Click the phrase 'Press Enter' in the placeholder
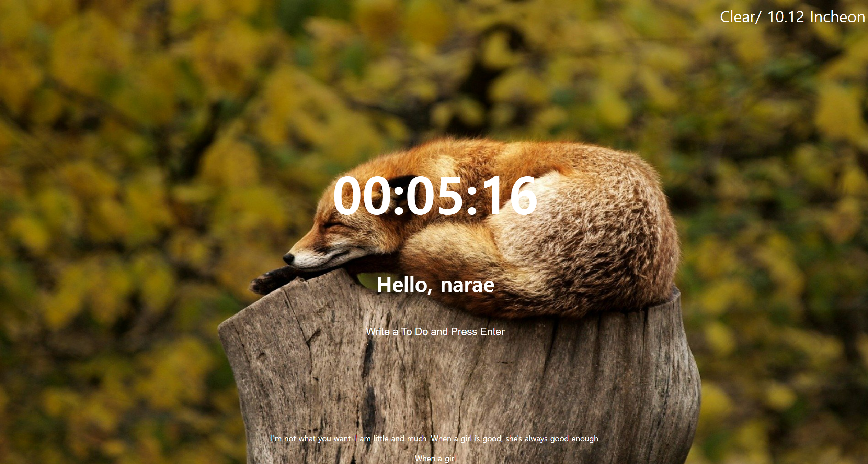This screenshot has width=868, height=464. pyautogui.click(x=478, y=332)
